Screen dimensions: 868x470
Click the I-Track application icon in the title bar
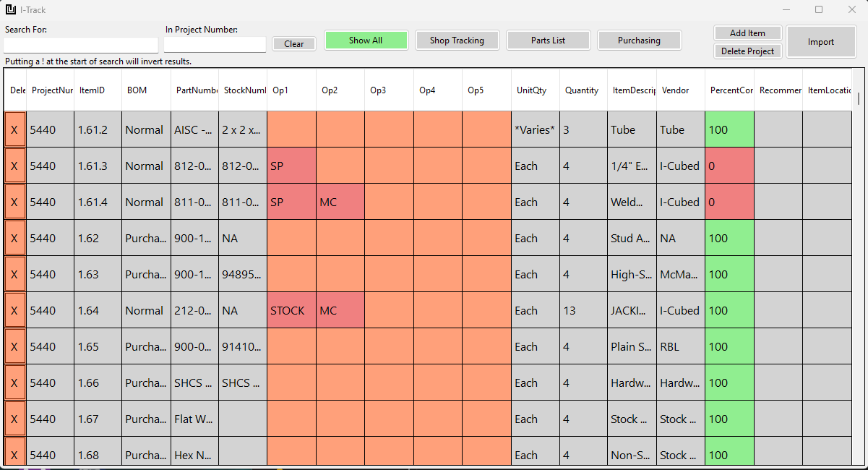point(9,9)
